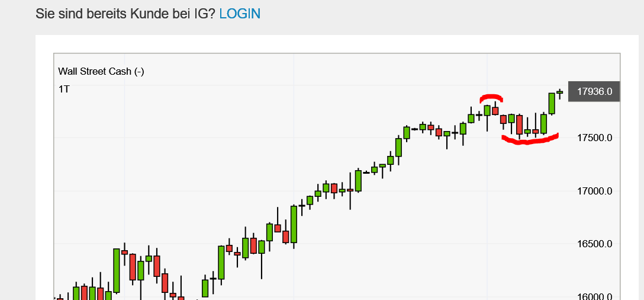Image resolution: width=644 pixels, height=300 pixels.
Task: Click the current price tag 17936.0
Action: [594, 91]
